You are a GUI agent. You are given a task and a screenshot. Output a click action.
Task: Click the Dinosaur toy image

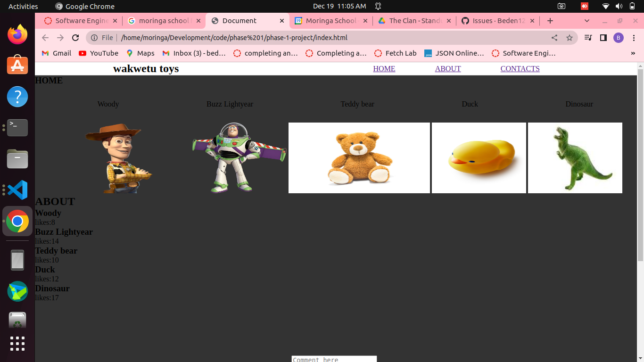(575, 158)
